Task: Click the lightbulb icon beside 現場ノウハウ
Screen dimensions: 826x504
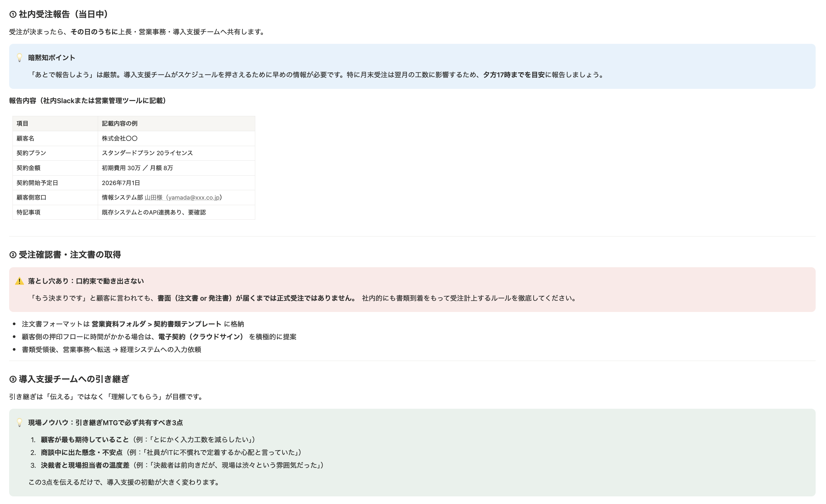Action: [x=19, y=423]
